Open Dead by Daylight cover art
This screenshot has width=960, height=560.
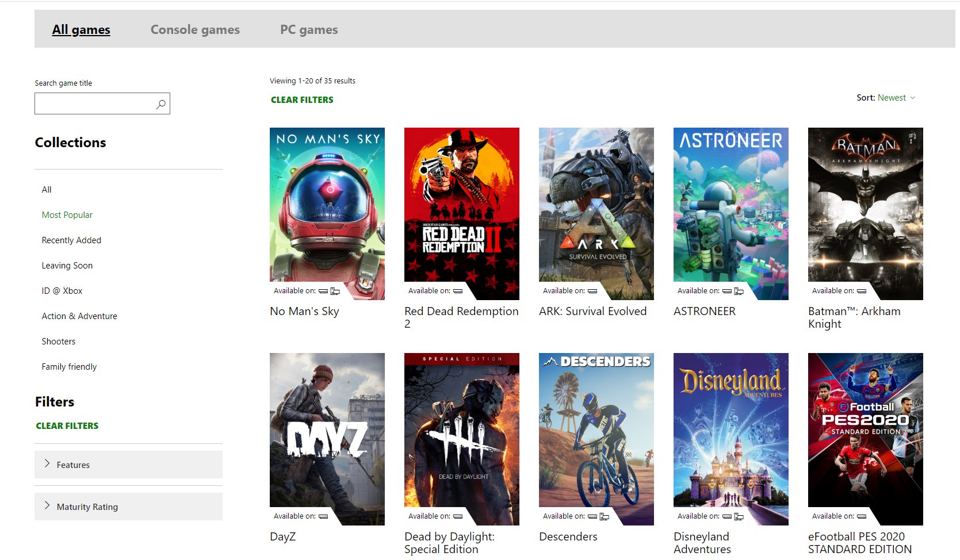pyautogui.click(x=462, y=439)
